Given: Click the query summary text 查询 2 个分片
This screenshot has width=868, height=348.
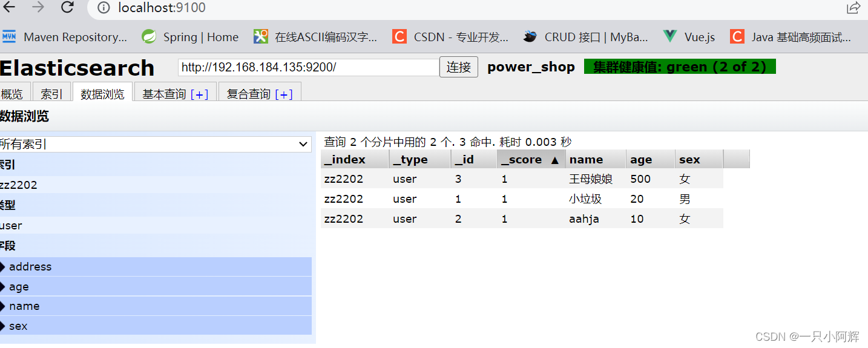Looking at the screenshot, I should [448, 142].
